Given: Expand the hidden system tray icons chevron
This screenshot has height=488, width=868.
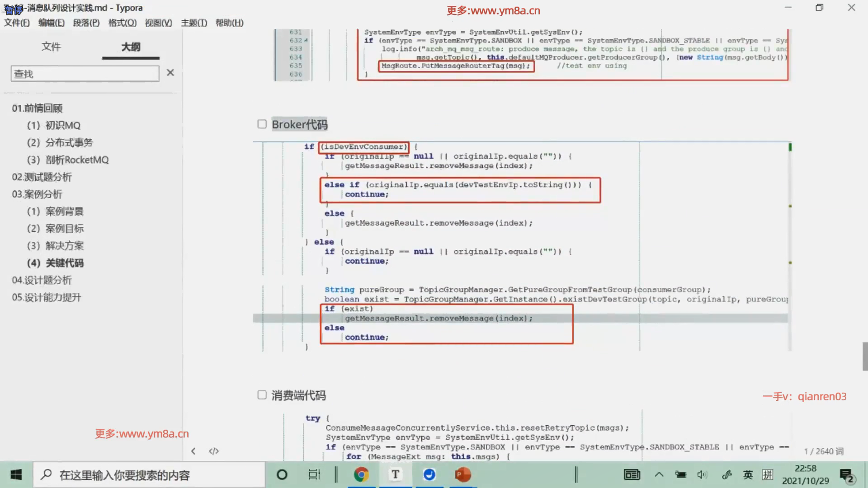Looking at the screenshot, I should (659, 474).
